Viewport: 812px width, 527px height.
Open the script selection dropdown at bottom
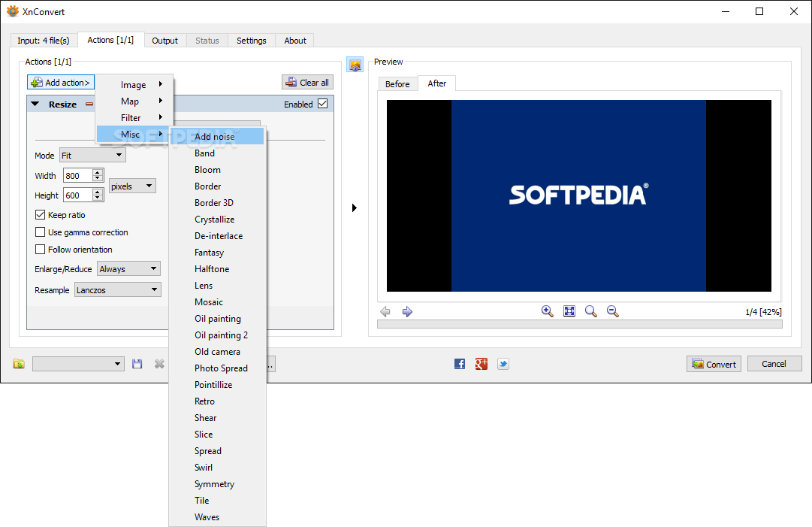coord(78,364)
